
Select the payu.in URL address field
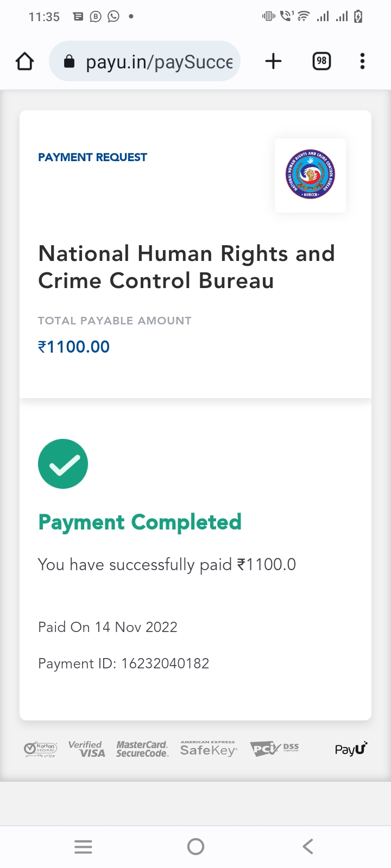tap(159, 62)
